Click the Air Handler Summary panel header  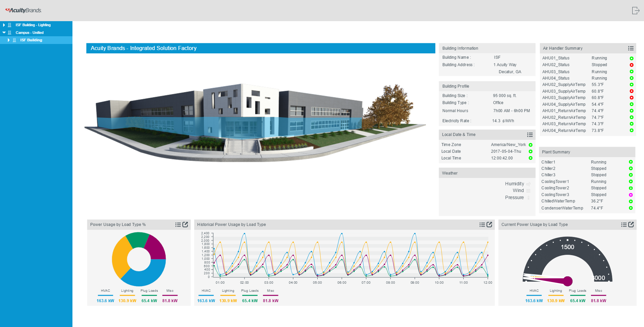point(588,48)
